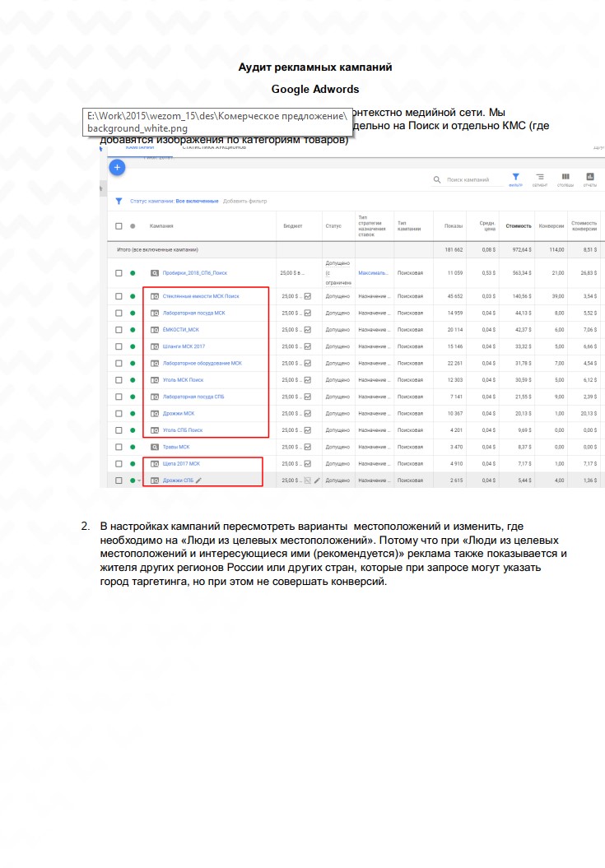Open the Столбцы columns icon
This screenshot has height=868, width=605.
coord(565,177)
